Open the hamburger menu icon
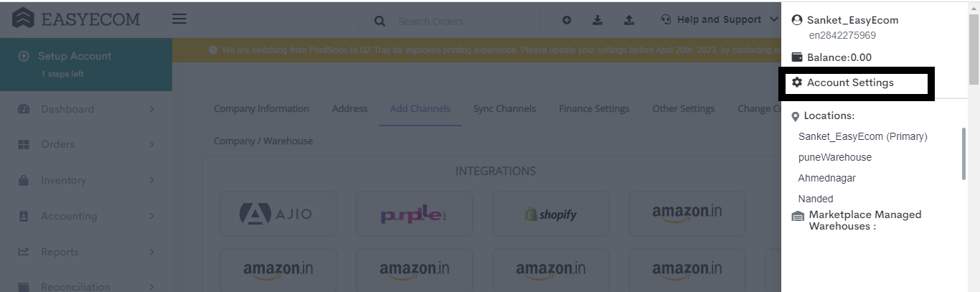Image resolution: width=980 pixels, height=292 pixels. click(x=179, y=19)
